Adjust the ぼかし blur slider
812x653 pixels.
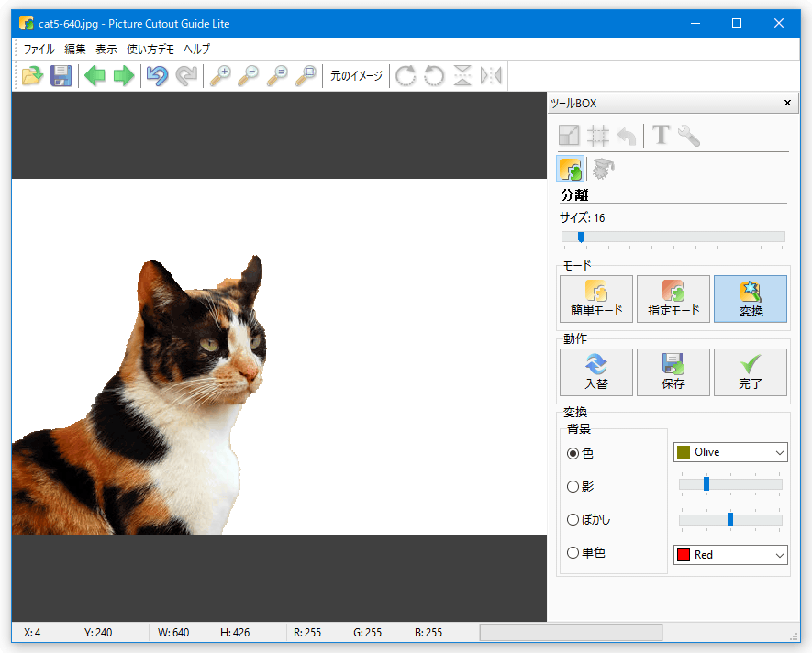pos(730,519)
